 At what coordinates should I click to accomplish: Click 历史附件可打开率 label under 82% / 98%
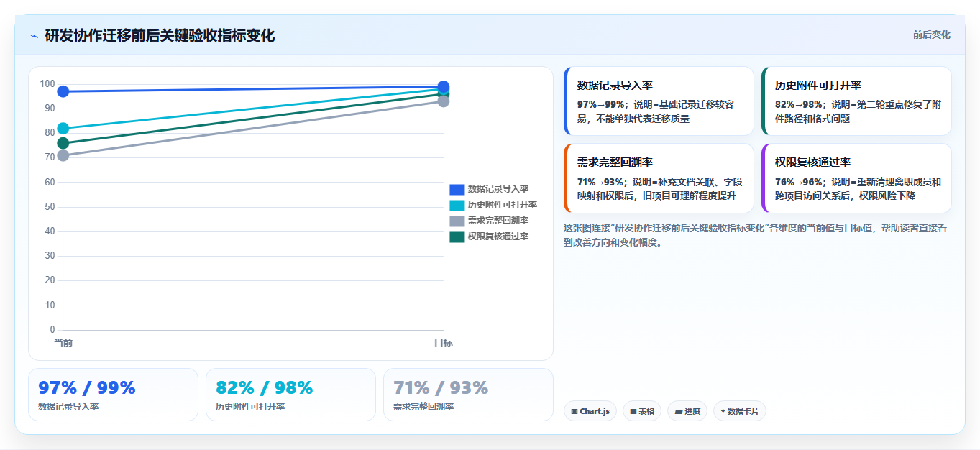click(x=250, y=407)
